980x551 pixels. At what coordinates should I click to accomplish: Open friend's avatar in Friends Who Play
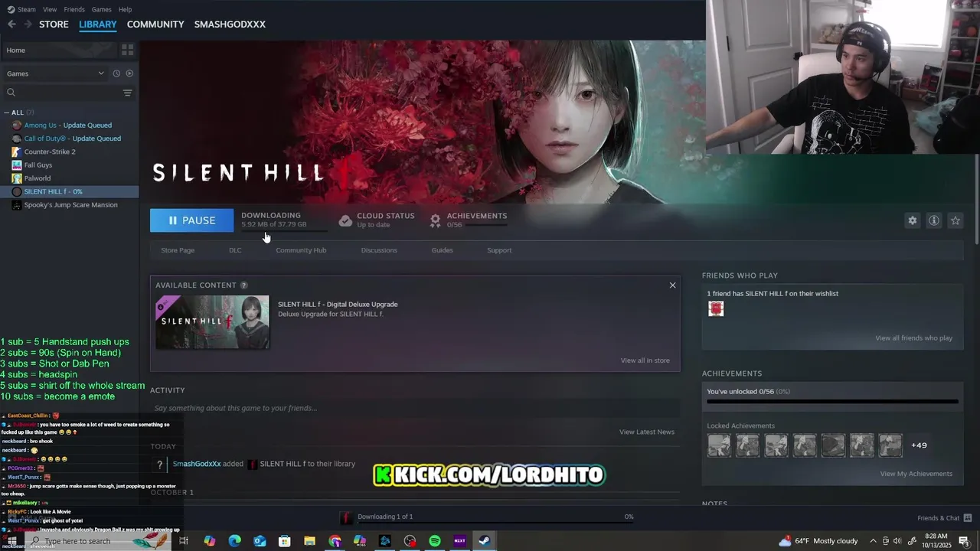[716, 308]
